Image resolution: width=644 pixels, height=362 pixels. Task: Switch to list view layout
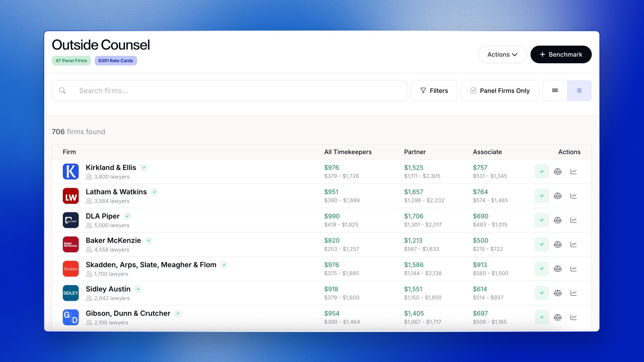point(579,91)
